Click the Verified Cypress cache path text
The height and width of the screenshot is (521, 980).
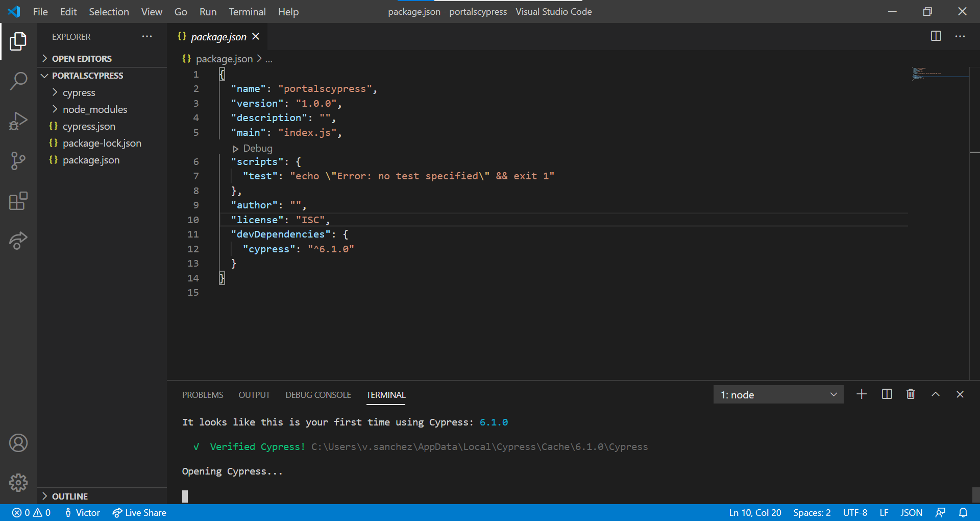click(479, 447)
